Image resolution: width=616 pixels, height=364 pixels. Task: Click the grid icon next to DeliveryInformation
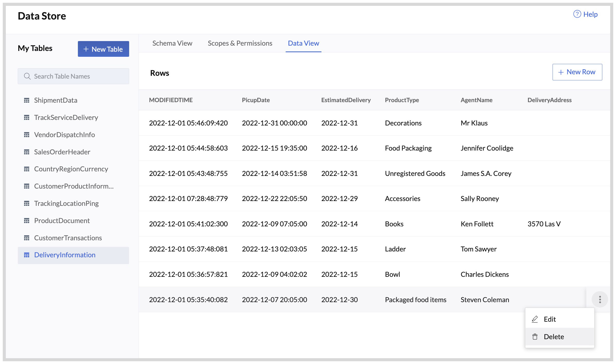tap(27, 255)
